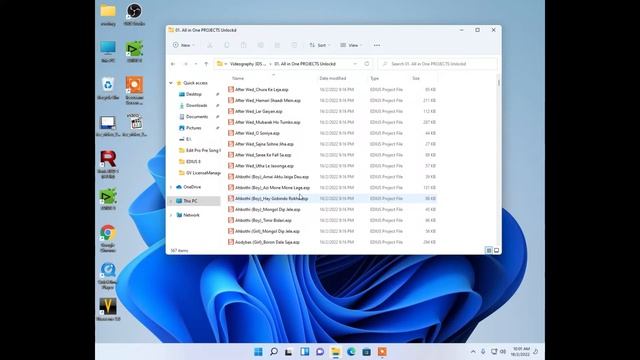Open the yellow V application desktop shortcut
640x360 pixels.
pyautogui.click(x=108, y=309)
